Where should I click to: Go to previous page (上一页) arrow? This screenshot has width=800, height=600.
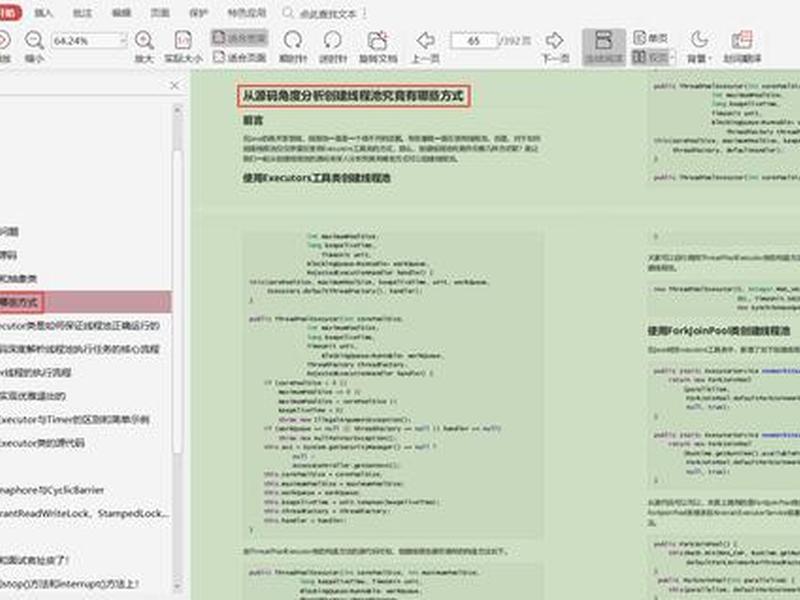[x=426, y=40]
